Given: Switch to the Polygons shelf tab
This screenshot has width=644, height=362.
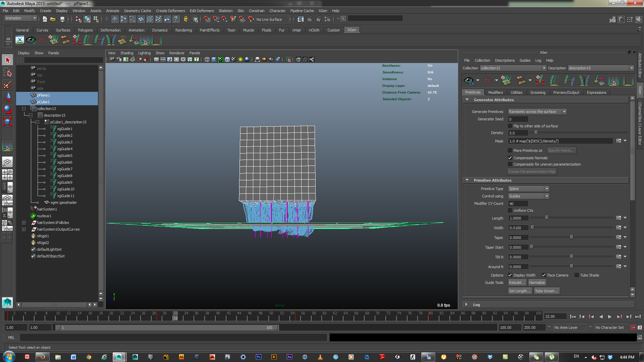Looking at the screenshot, I should [85, 30].
